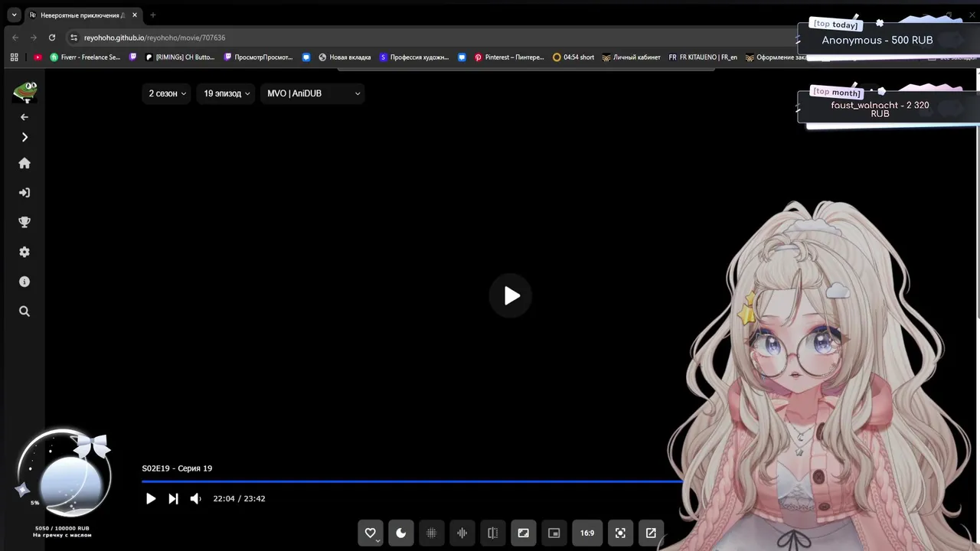Click the S02E19 - Серия 19 title

pos(177,468)
